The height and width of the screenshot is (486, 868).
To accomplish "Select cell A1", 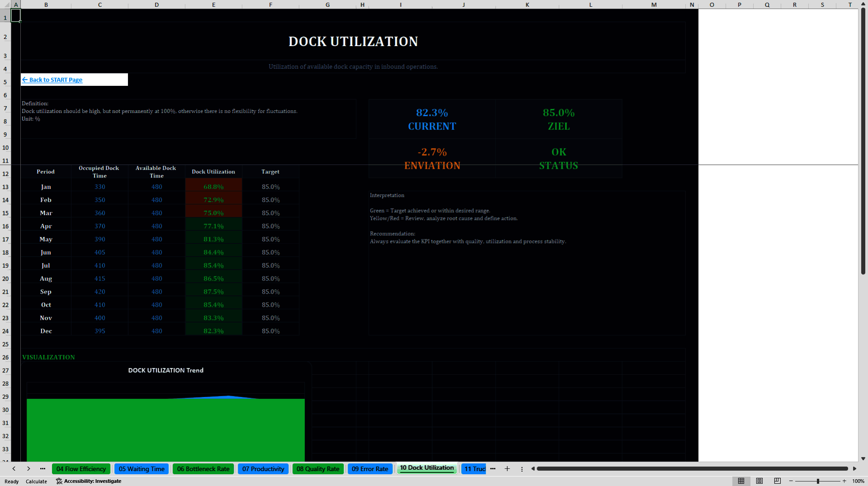I will [16, 15].
